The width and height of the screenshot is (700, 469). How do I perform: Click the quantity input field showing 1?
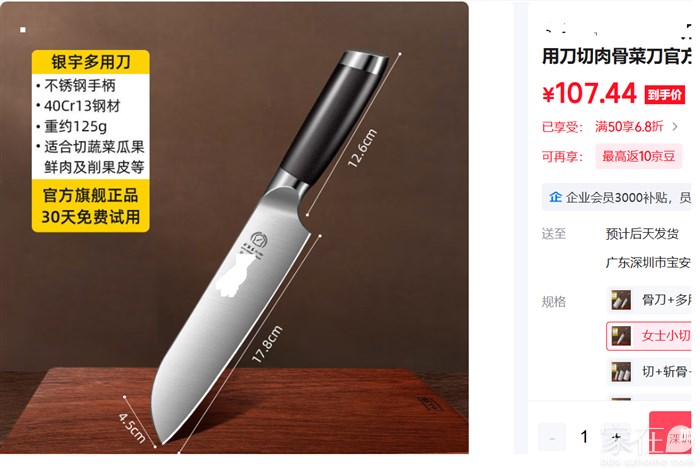point(584,437)
